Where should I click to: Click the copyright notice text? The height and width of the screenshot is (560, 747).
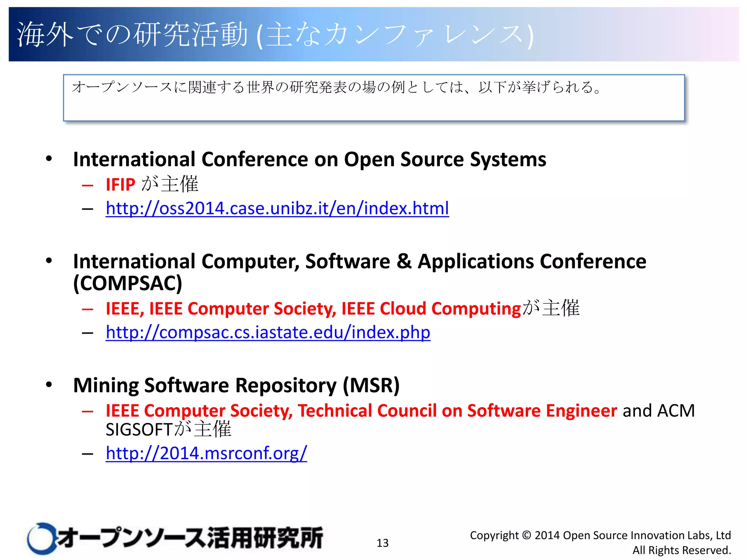pos(600,535)
